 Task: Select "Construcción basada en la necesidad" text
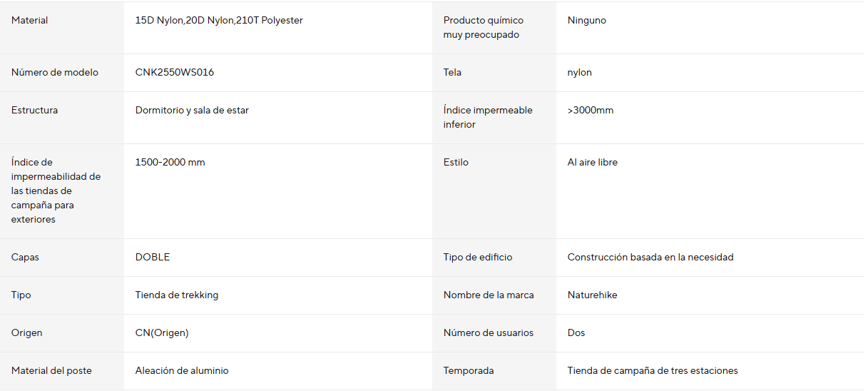point(650,258)
